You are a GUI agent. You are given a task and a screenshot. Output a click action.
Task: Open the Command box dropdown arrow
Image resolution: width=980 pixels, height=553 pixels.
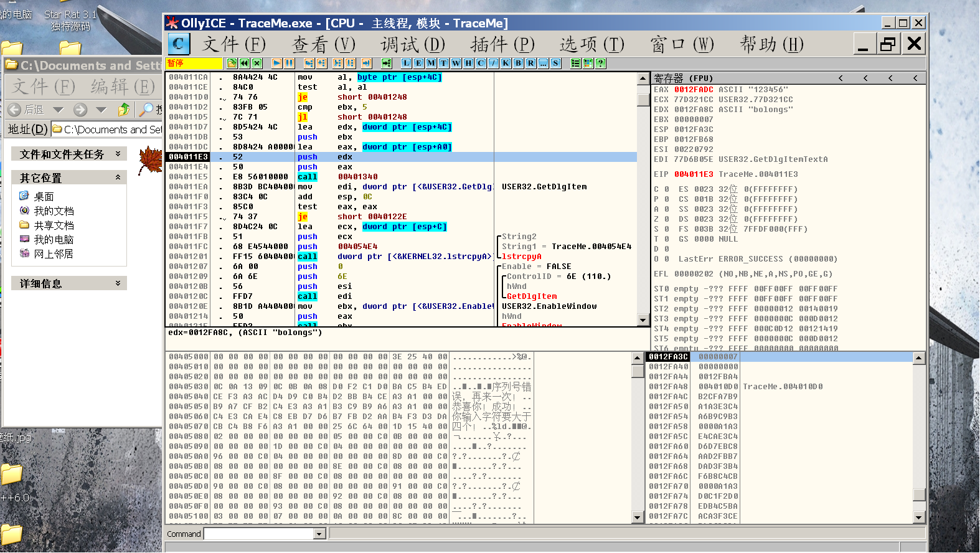pyautogui.click(x=319, y=534)
